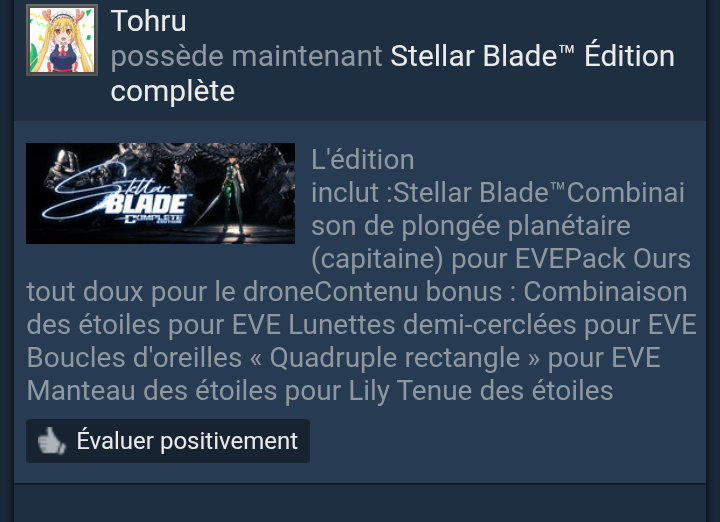Open the Tohru username link
This screenshot has width=720, height=522.
148,21
